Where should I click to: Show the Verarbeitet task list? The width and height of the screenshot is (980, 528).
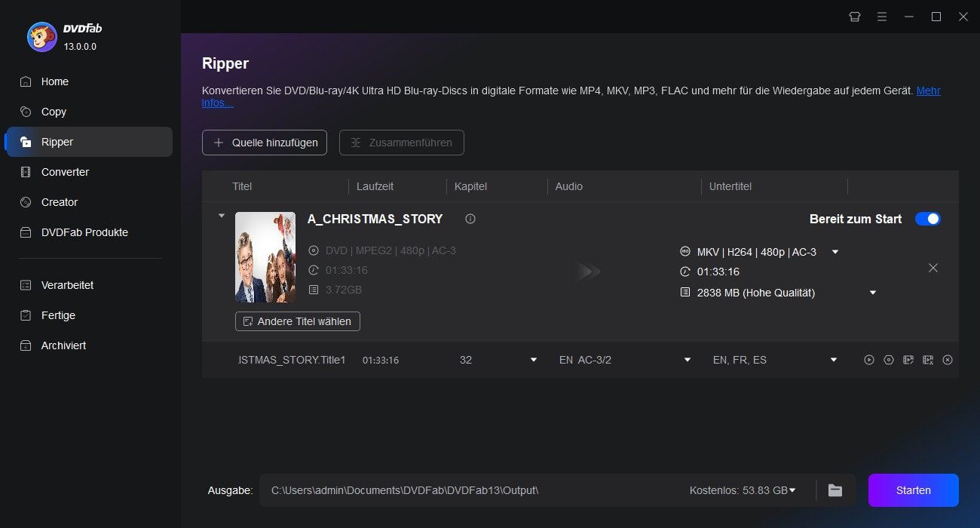(x=89, y=285)
